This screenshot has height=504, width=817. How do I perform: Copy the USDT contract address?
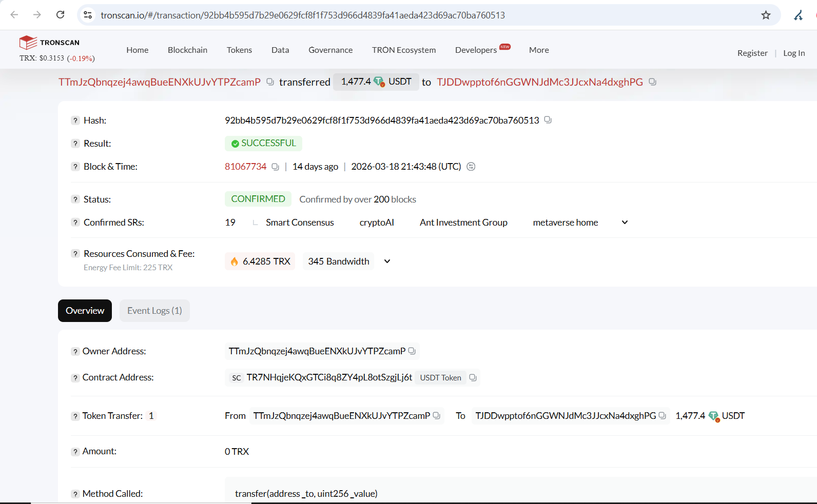pos(473,378)
